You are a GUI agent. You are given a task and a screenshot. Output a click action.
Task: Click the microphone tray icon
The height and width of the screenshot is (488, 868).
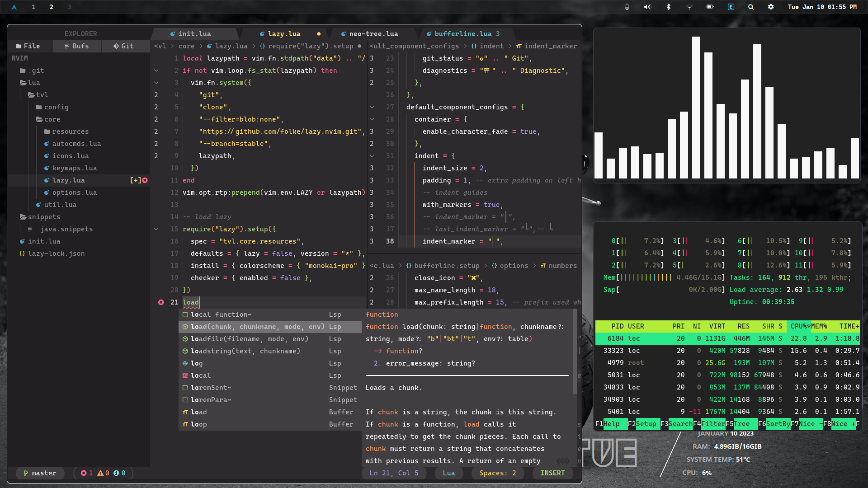[627, 7]
